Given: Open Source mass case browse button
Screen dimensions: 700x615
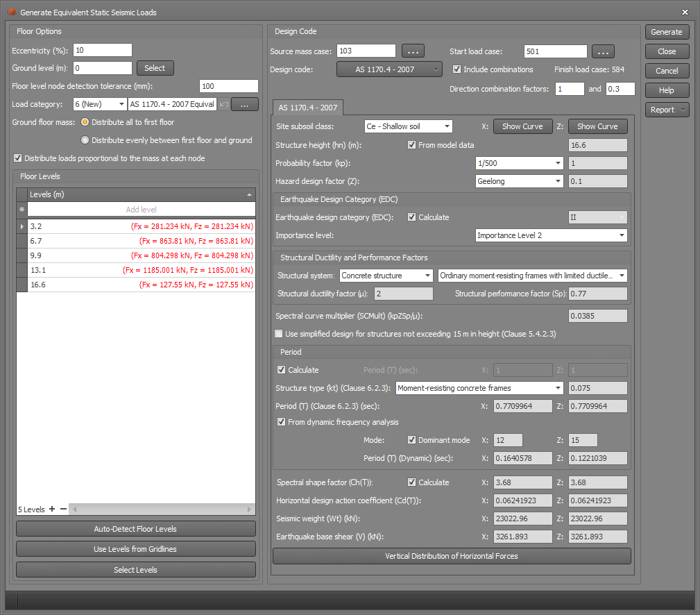Looking at the screenshot, I should pyautogui.click(x=413, y=51).
